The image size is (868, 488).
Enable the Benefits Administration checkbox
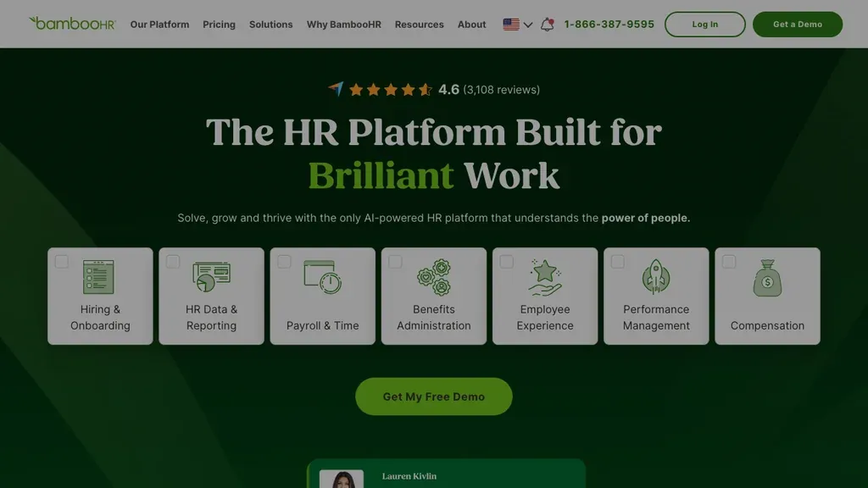coord(395,262)
